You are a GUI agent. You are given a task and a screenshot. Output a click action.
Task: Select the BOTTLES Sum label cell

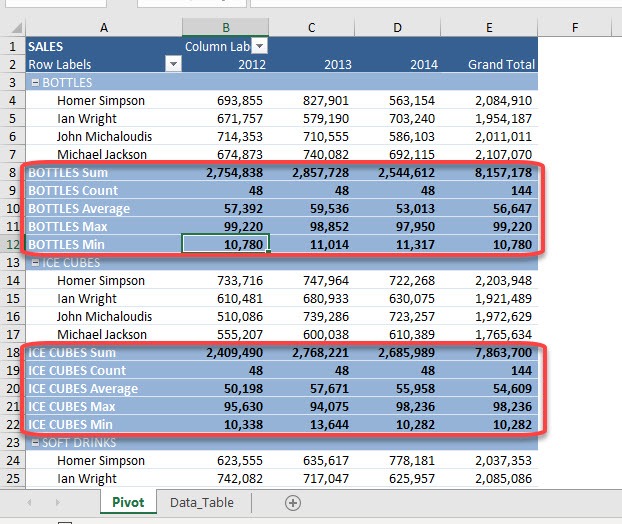point(104,173)
